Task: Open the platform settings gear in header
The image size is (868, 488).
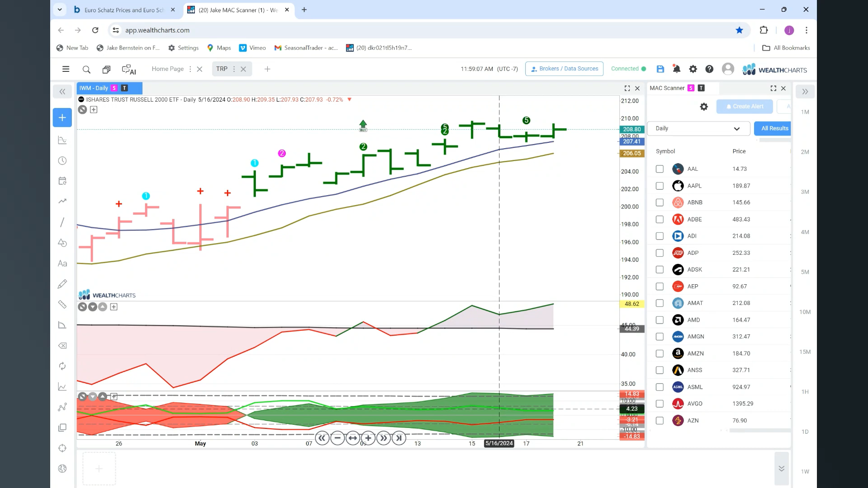Action: point(693,69)
